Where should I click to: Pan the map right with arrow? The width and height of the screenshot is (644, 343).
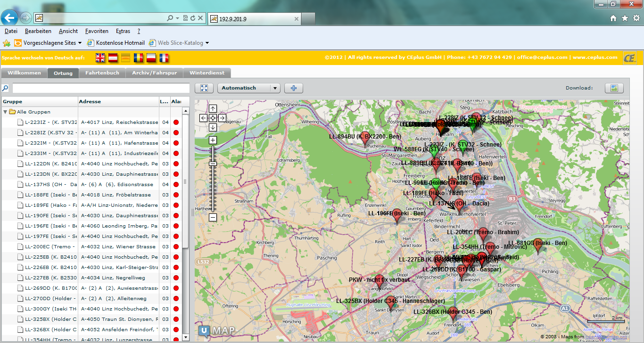tap(222, 118)
